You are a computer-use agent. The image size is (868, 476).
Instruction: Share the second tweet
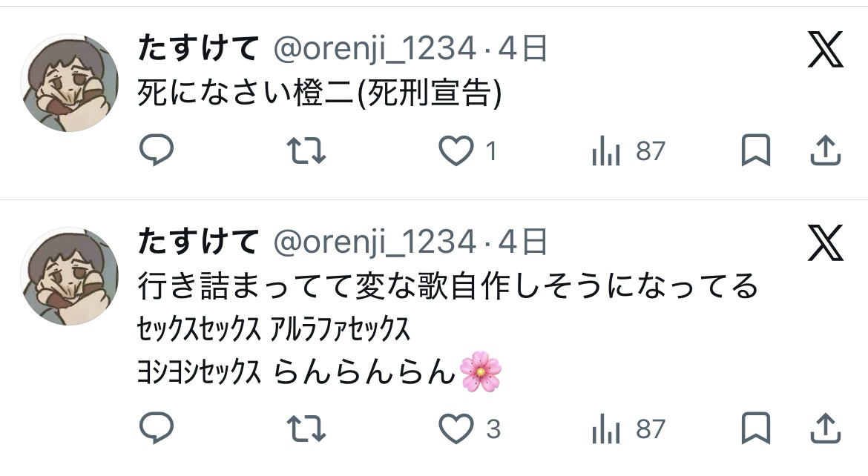(826, 428)
